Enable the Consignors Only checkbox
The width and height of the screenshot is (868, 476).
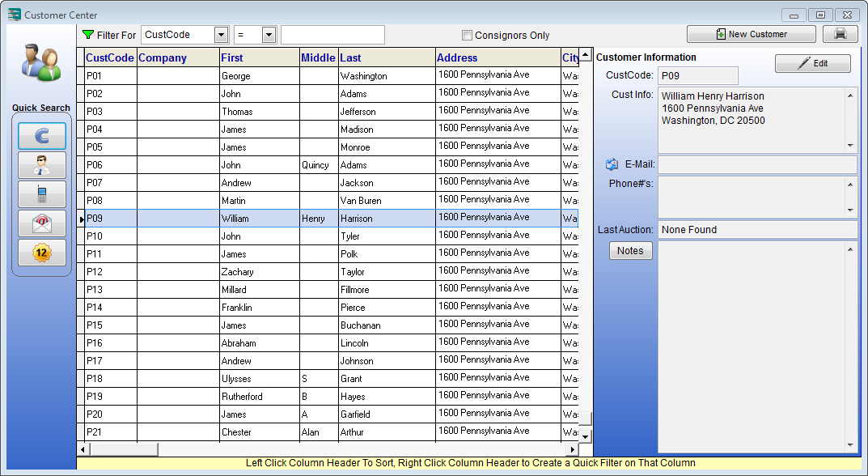pyautogui.click(x=467, y=36)
